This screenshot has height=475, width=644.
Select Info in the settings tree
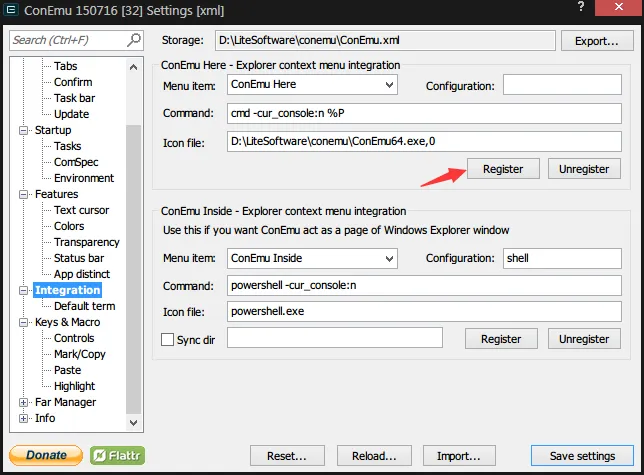(45, 418)
